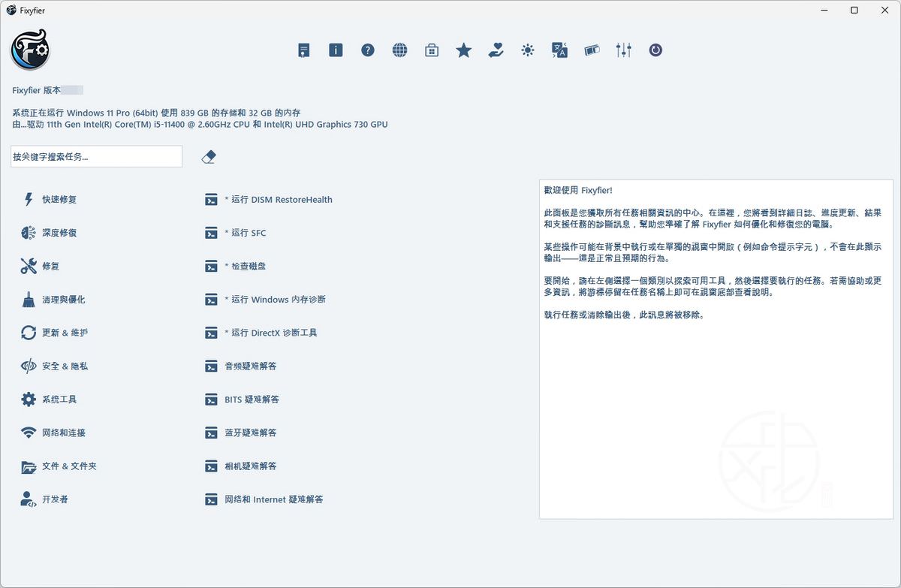
Task: Toggle the theme sun icon
Action: pyautogui.click(x=527, y=50)
